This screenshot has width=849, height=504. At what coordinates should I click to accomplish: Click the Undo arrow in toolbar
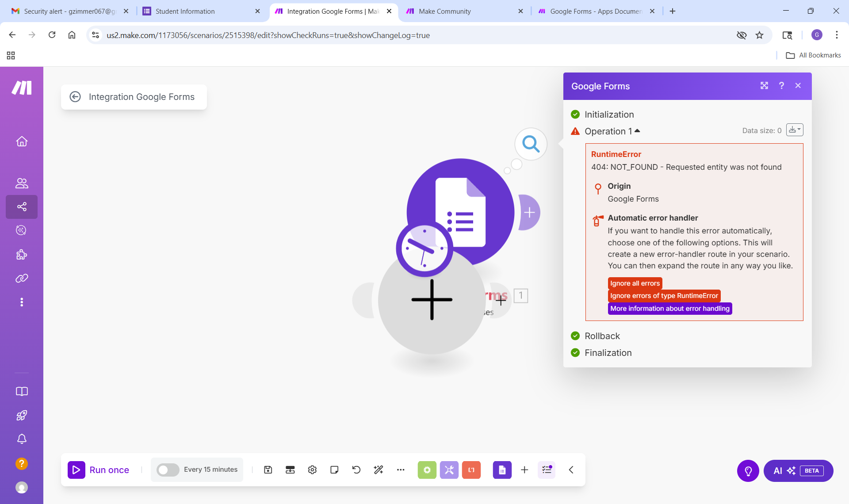pyautogui.click(x=356, y=470)
